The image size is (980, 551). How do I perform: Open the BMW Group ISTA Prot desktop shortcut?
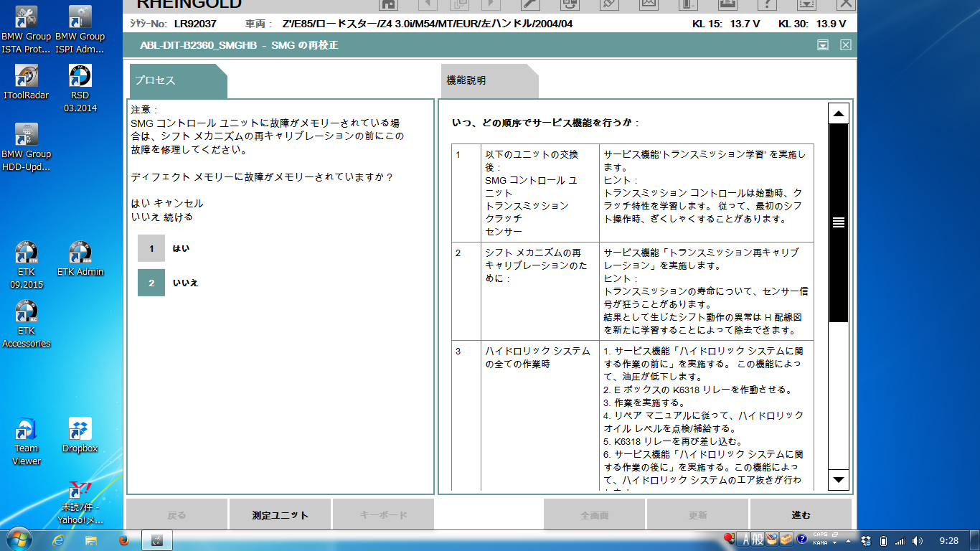coord(27,29)
